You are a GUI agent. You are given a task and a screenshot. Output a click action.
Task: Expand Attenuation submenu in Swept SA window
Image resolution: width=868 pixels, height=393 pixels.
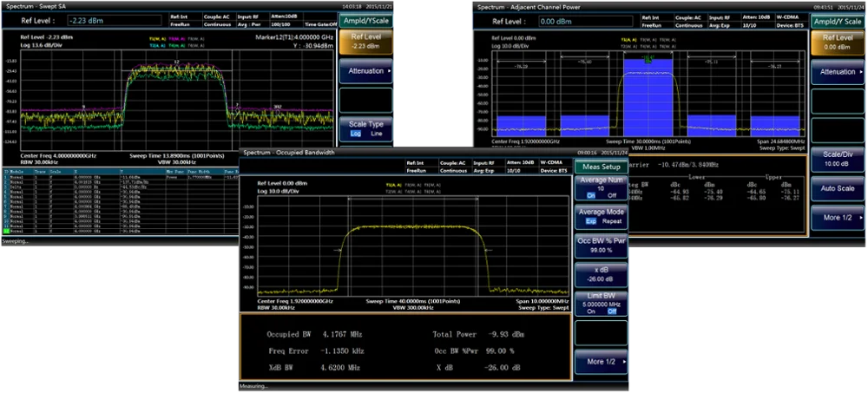365,71
